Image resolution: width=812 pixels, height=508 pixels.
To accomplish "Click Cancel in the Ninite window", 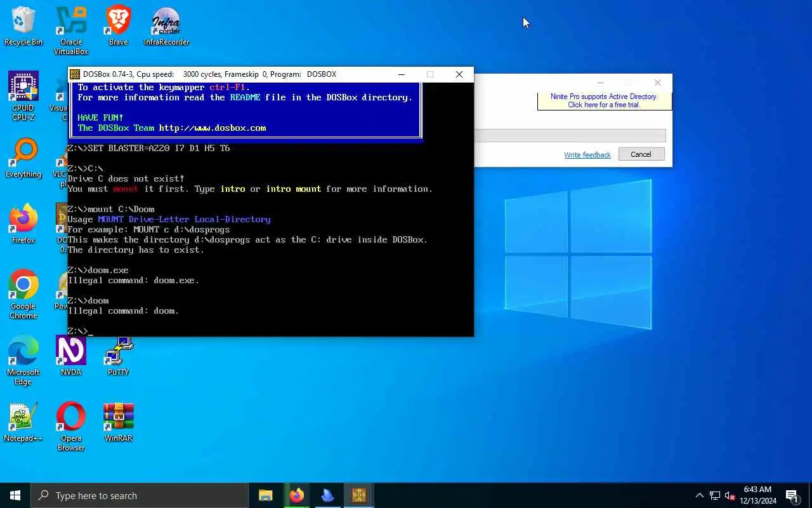I will point(641,154).
